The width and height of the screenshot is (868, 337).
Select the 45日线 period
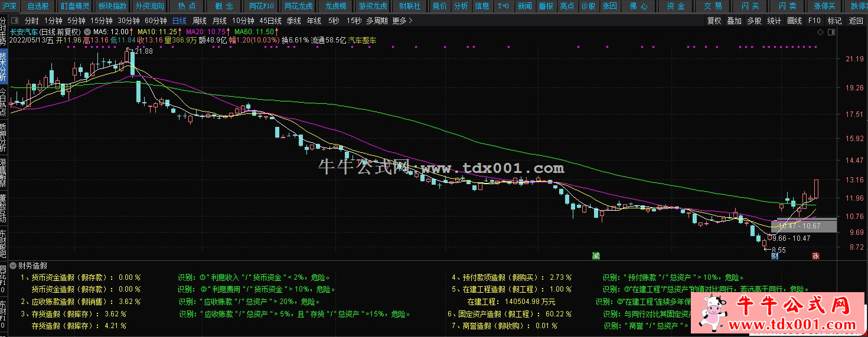point(271,21)
